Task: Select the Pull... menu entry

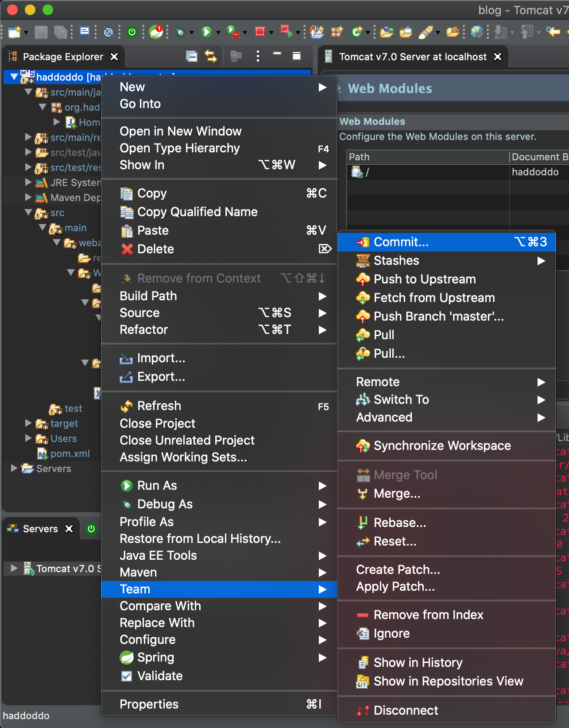Action: pos(446,353)
